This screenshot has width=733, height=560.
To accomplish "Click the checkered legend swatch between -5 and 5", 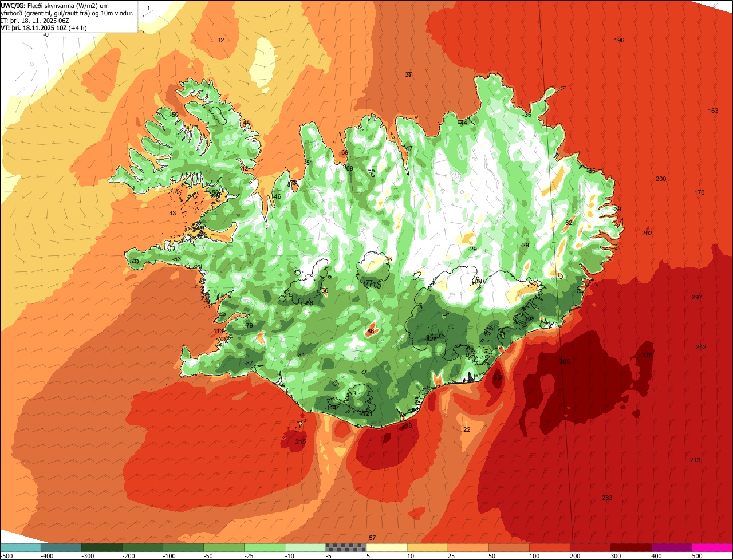I will pos(346,548).
